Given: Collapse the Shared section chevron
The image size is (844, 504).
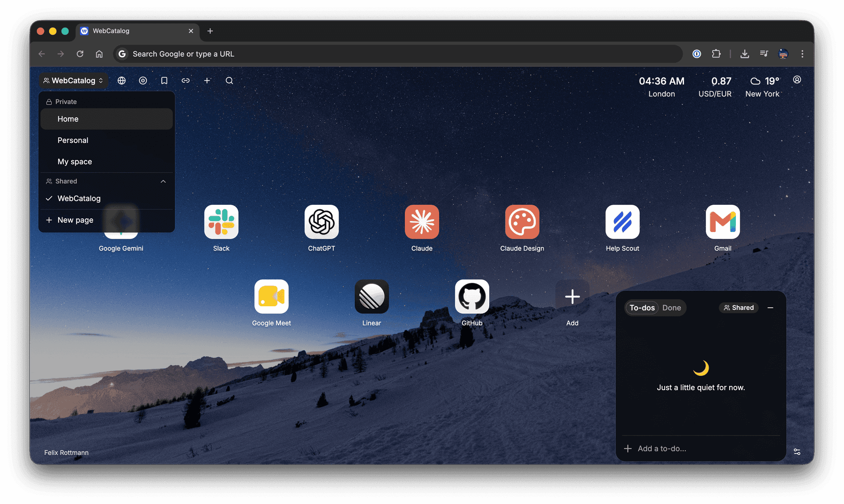Looking at the screenshot, I should pyautogui.click(x=163, y=181).
